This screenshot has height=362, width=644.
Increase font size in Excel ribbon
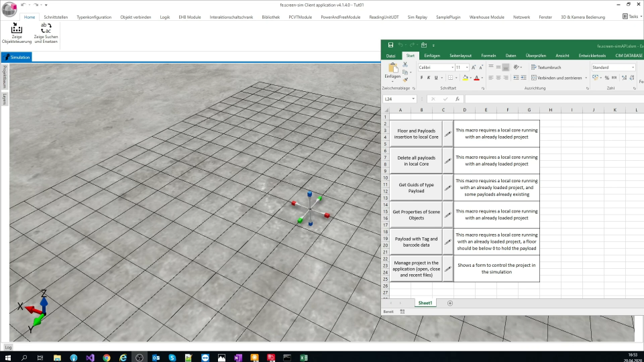pos(474,67)
